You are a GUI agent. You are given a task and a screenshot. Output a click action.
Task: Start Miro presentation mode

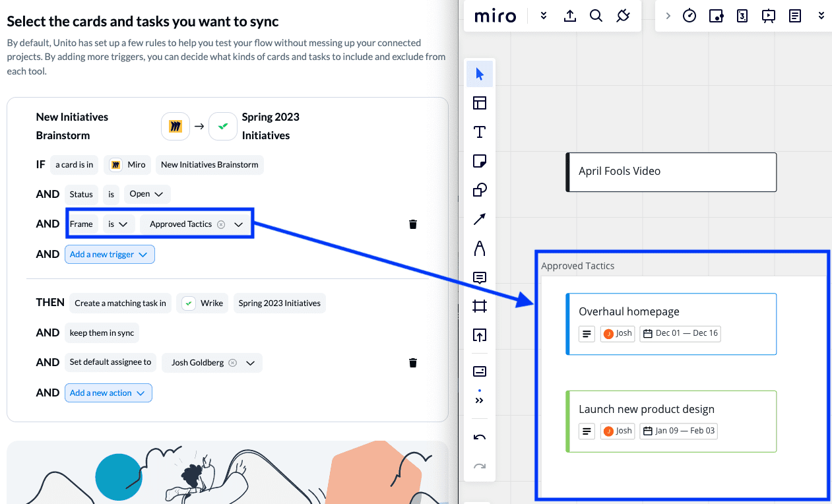769,16
